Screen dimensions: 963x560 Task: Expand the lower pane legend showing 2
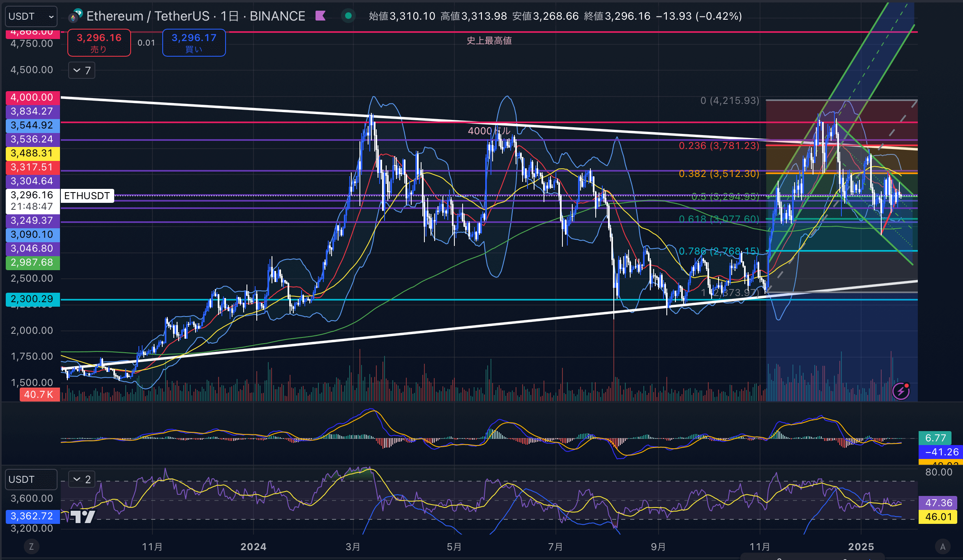pos(82,479)
